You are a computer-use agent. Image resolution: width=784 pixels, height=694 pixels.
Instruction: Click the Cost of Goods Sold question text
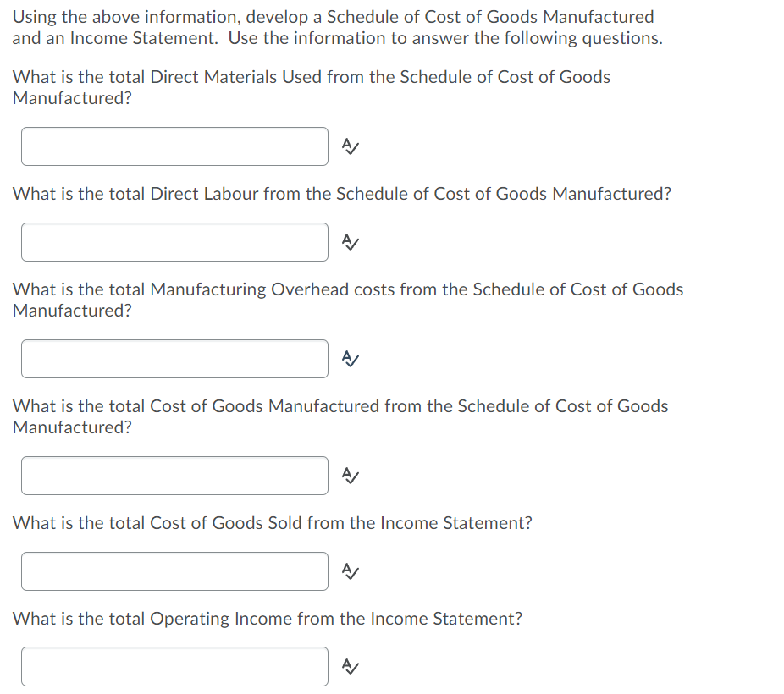272,523
